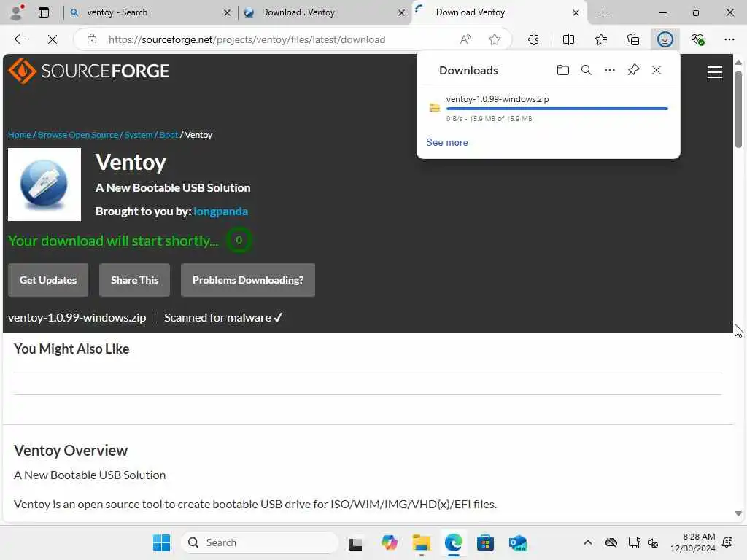Go back to the previous page
The width and height of the screenshot is (747, 560).
tap(20, 39)
